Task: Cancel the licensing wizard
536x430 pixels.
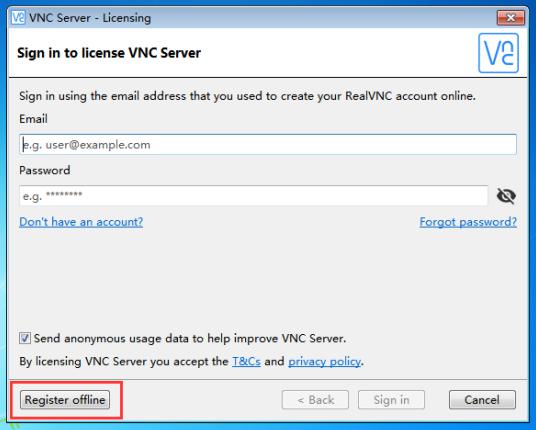Action: [x=482, y=400]
